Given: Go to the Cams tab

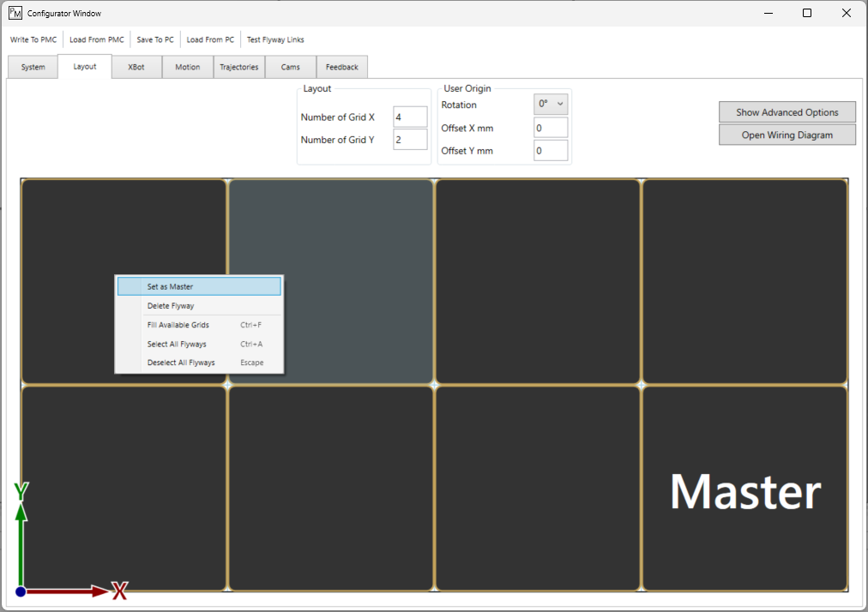Looking at the screenshot, I should pos(291,67).
